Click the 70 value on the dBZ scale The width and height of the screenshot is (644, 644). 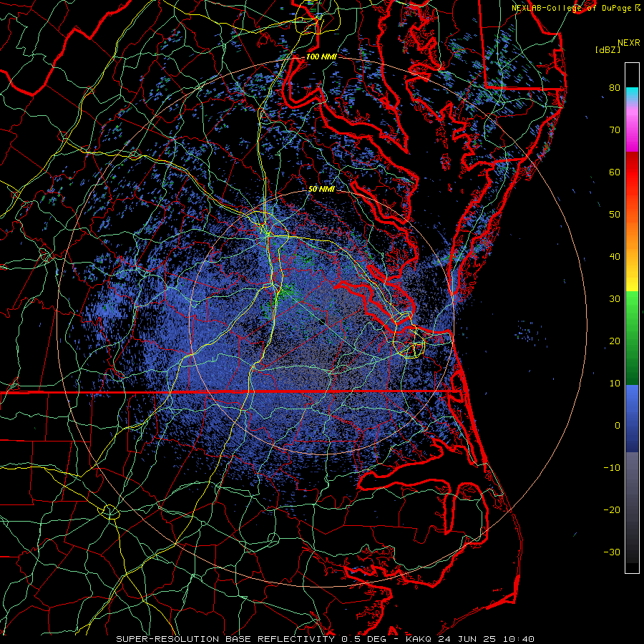pyautogui.click(x=615, y=130)
